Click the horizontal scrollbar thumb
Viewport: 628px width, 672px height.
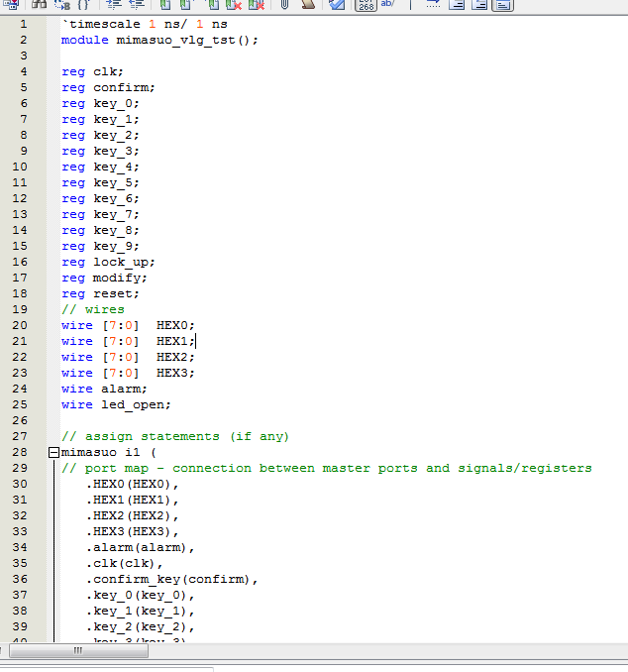point(79,650)
